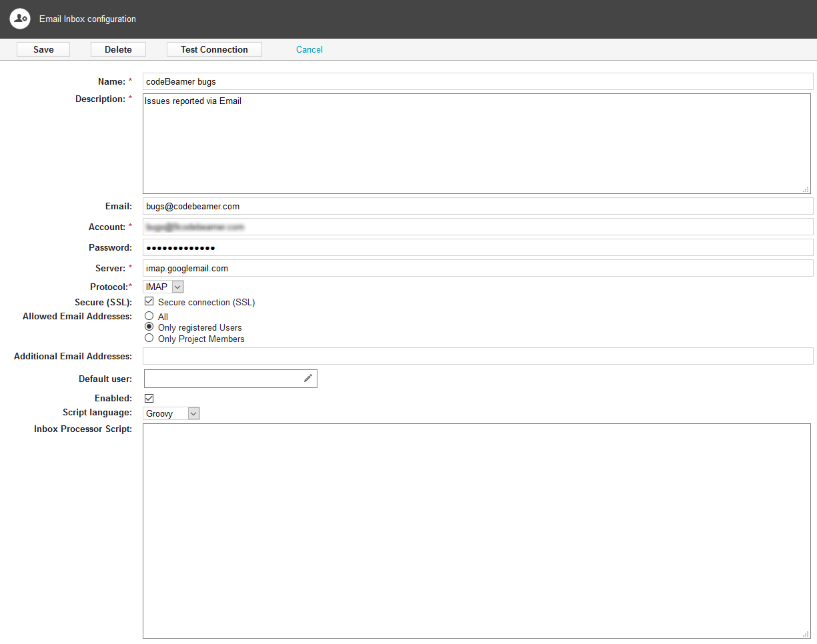Click the Description resize handle
This screenshot has height=644, width=817.
(x=806, y=189)
